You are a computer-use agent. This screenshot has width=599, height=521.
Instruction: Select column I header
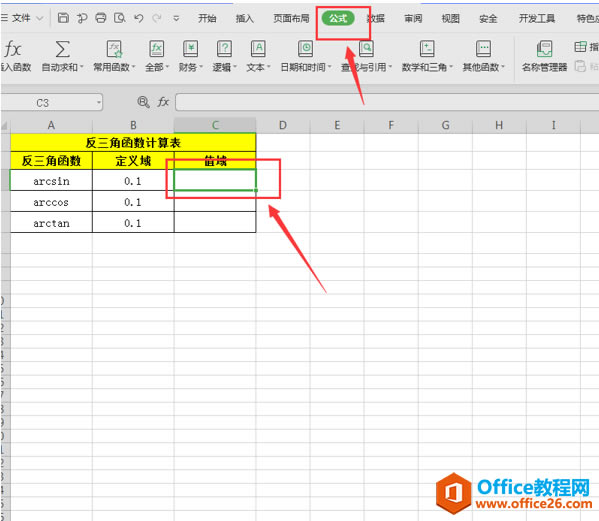point(553,125)
